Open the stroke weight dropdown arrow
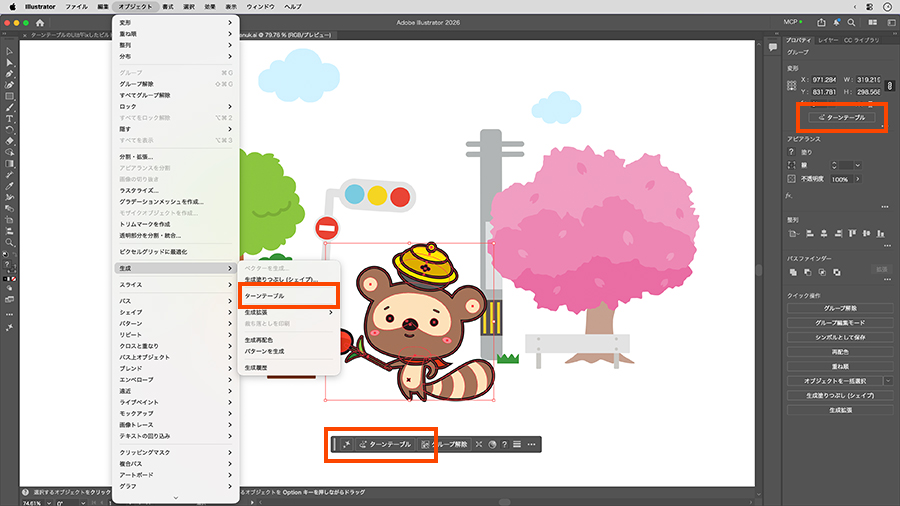Image resolution: width=900 pixels, height=506 pixels. point(858,165)
